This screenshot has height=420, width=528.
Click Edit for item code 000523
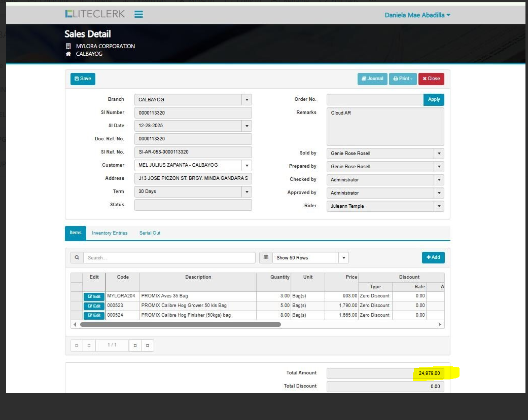(94, 306)
